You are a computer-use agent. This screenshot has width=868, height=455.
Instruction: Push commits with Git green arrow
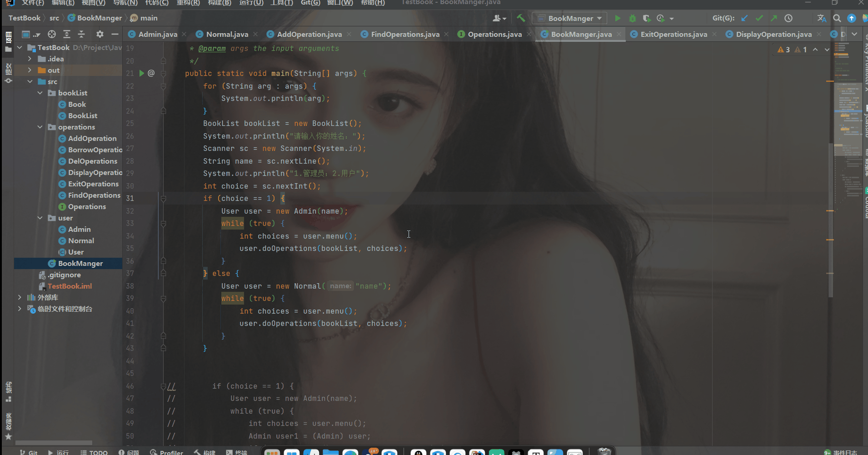[773, 18]
